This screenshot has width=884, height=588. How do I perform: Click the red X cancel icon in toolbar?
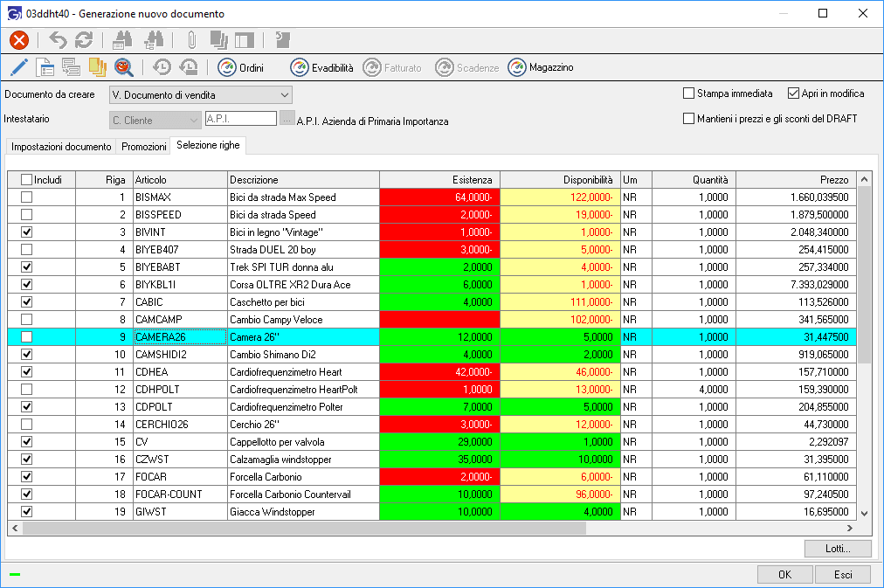point(19,40)
